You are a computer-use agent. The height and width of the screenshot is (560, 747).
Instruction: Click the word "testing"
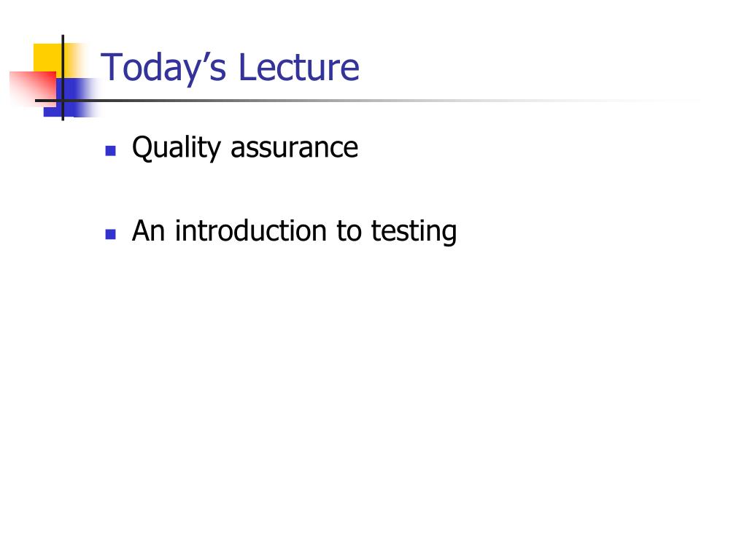[414, 233]
